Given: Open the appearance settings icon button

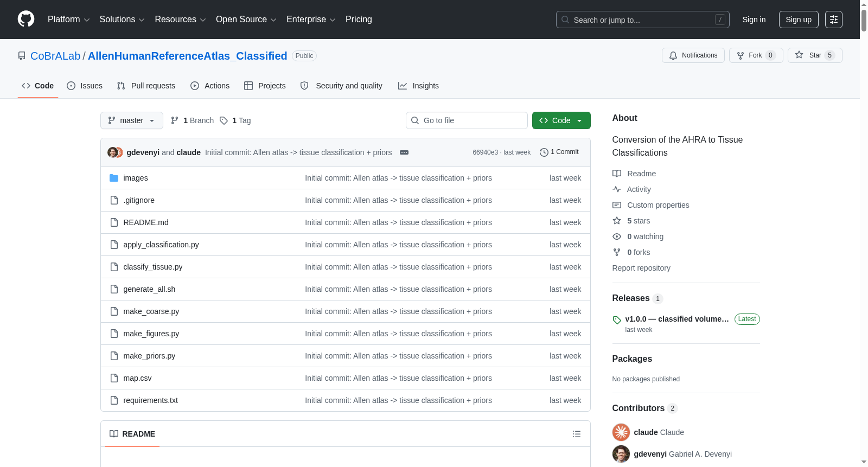Looking at the screenshot, I should coord(834,20).
